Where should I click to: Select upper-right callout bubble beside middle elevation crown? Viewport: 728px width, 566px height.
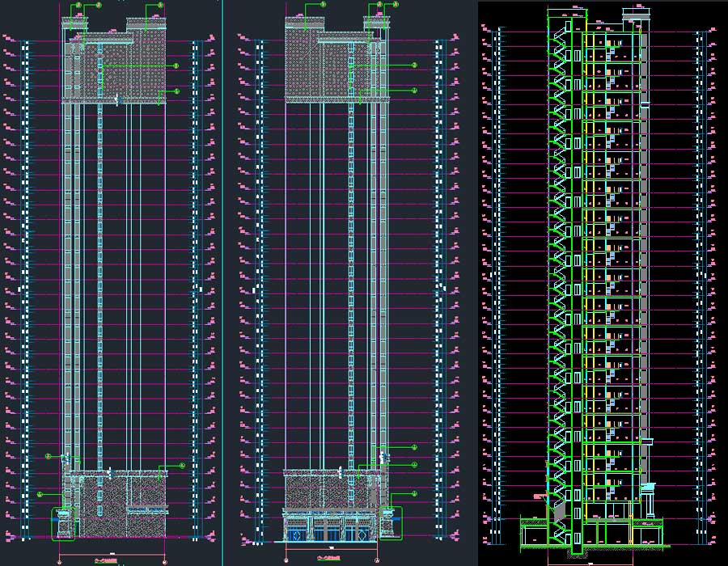[x=396, y=5]
